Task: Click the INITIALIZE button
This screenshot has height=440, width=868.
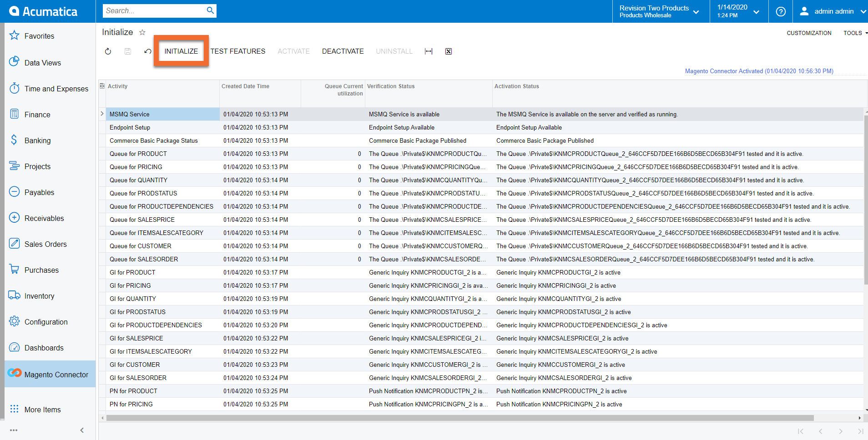Action: (x=181, y=51)
